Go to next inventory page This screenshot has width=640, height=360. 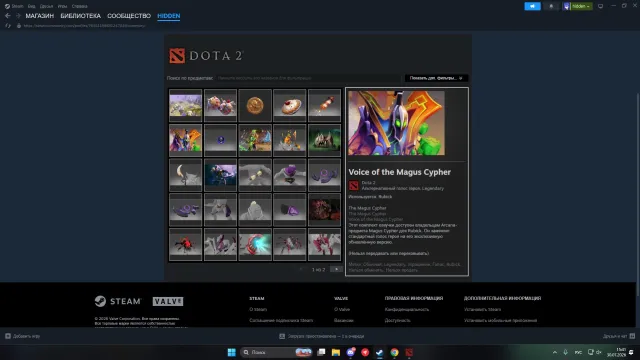(x=336, y=269)
